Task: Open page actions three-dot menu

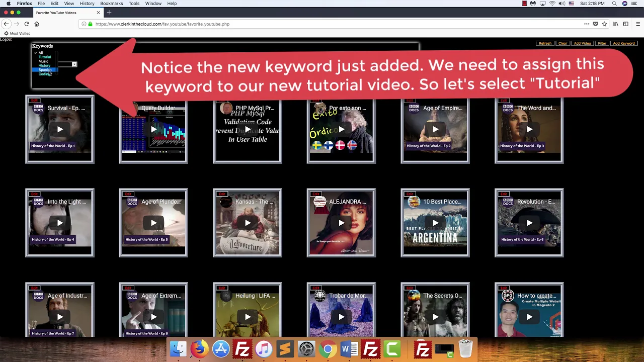Action: [x=587, y=24]
